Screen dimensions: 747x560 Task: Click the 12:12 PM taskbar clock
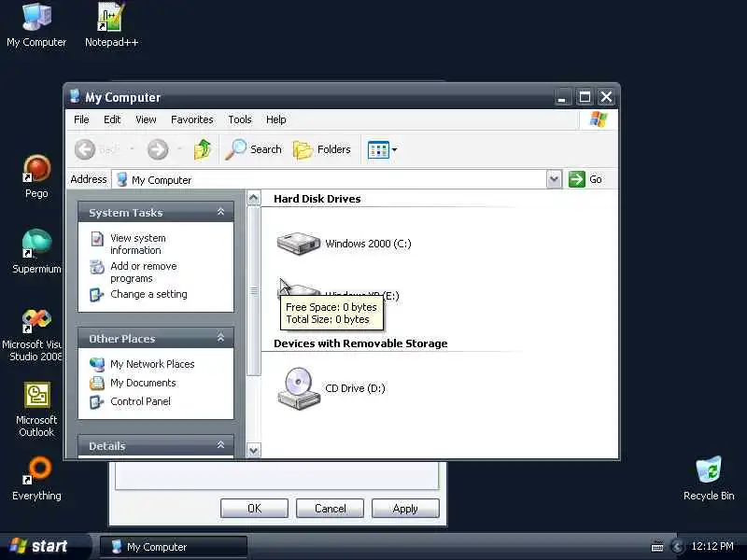click(x=712, y=546)
